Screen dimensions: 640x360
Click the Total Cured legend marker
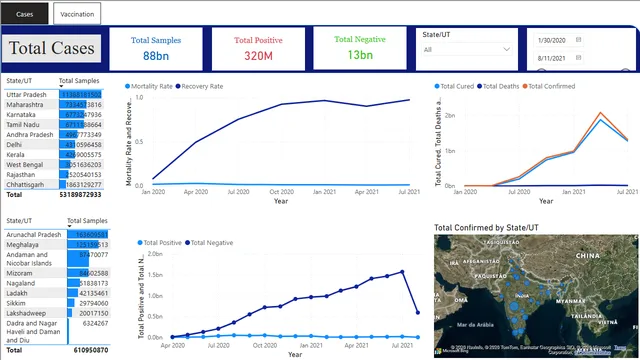[x=437, y=86]
